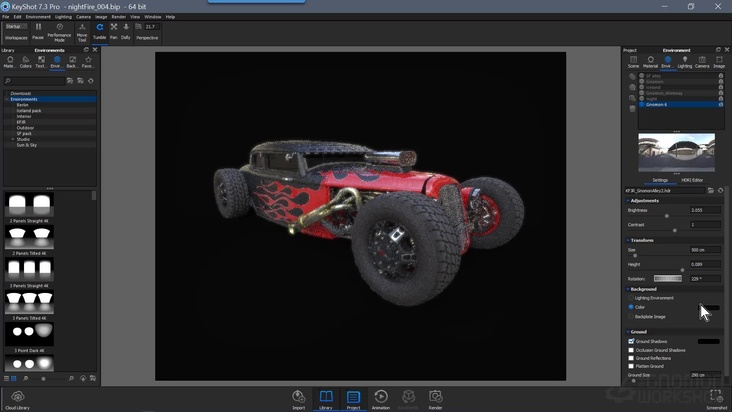Toggle lock on Gnomon 6 environment

pos(721,105)
